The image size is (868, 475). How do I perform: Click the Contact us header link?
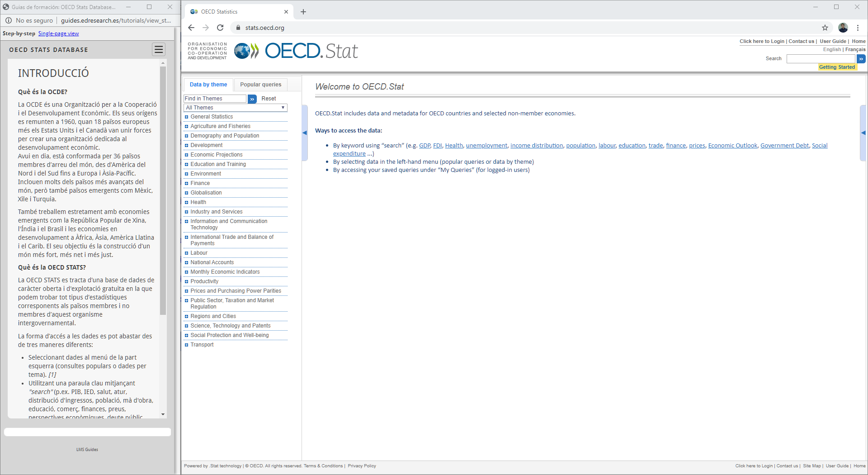coord(801,41)
